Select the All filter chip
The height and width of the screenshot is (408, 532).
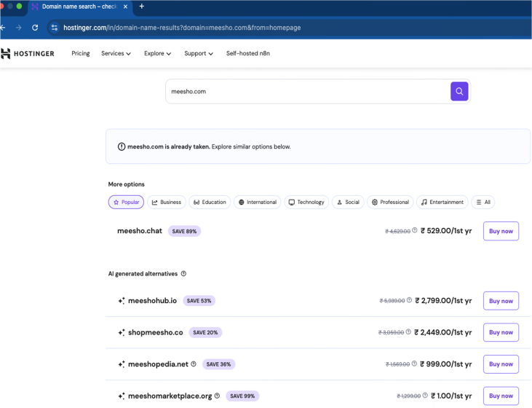483,202
